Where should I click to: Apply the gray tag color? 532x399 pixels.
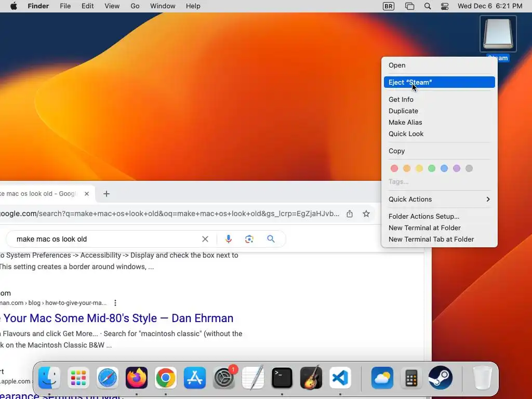469,168
